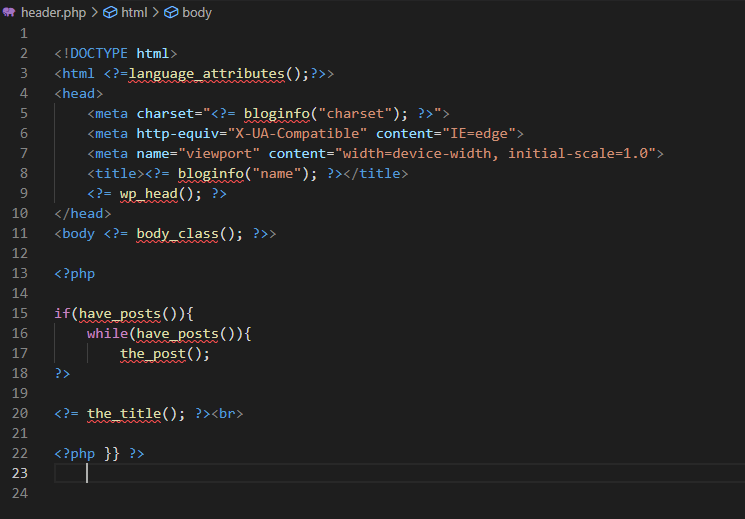745x519 pixels.
Task: Click the closing head tag on line 10
Action: coord(83,213)
